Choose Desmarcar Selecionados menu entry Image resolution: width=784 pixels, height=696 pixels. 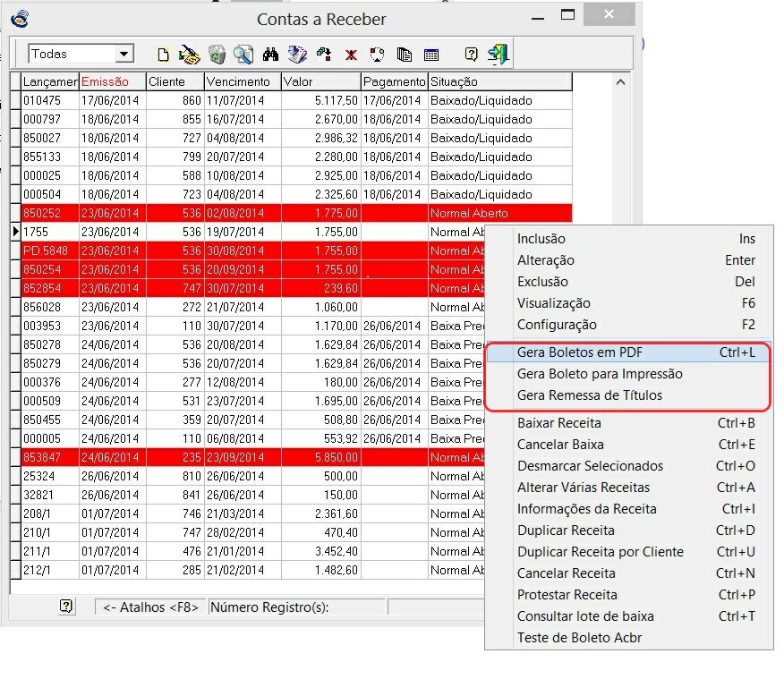pyautogui.click(x=629, y=466)
